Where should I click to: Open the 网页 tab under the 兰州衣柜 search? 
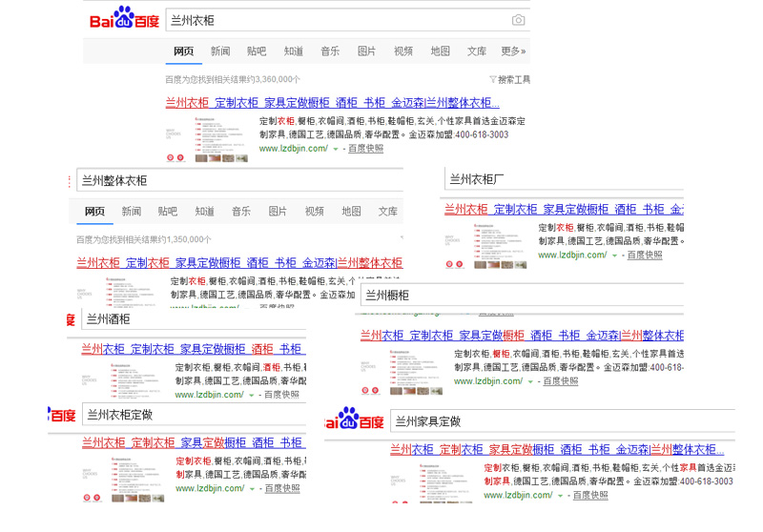[x=183, y=51]
